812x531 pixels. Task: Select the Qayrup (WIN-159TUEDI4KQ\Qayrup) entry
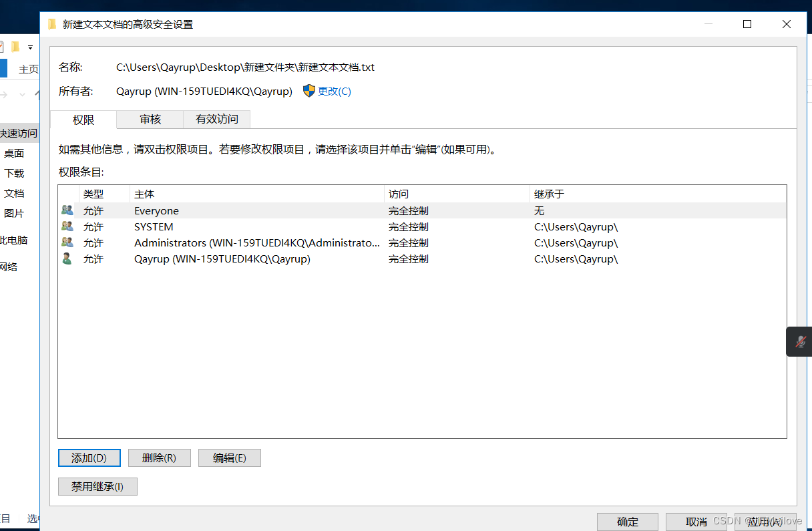point(422,258)
